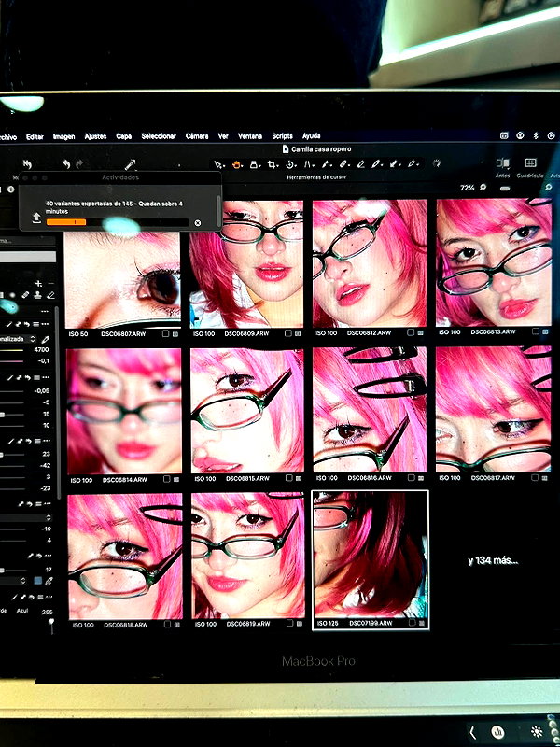Open the Capa menu

[x=124, y=136]
